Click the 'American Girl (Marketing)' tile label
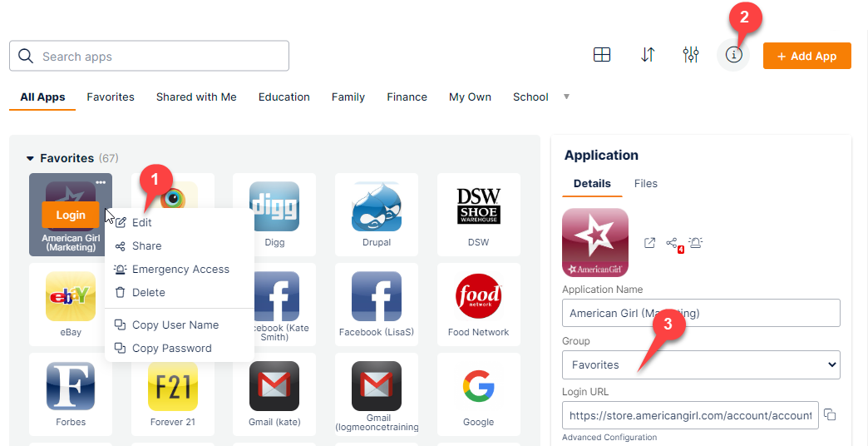The height and width of the screenshot is (446, 868). [x=71, y=243]
